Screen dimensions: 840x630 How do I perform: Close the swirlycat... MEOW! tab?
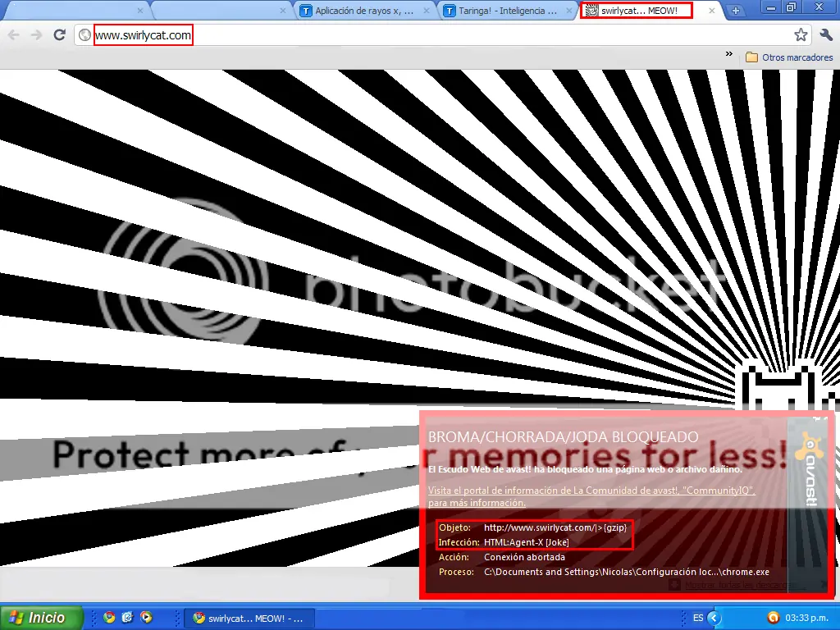point(712,11)
